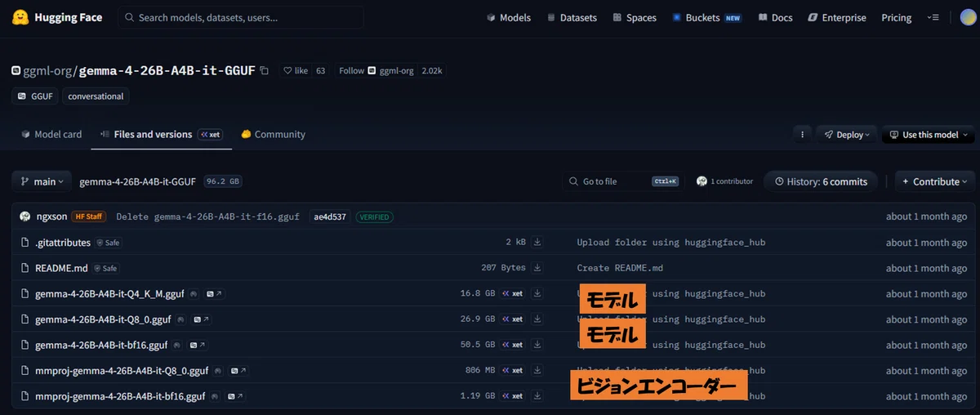Click the Safe badge on README.md
Image resolution: width=980 pixels, height=415 pixels.
pyautogui.click(x=105, y=268)
